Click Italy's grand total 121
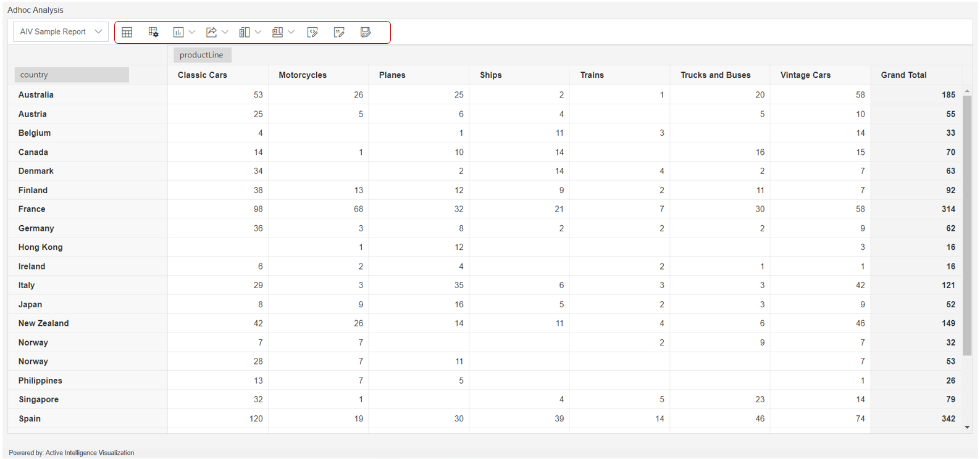The image size is (980, 459). 949,286
